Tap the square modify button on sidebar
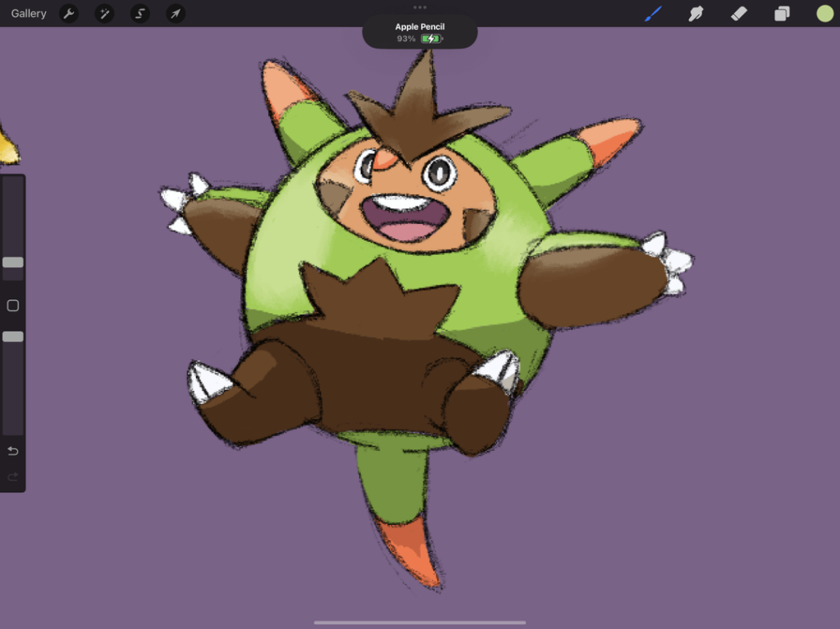Viewport: 840px width, 629px height. coord(13,305)
